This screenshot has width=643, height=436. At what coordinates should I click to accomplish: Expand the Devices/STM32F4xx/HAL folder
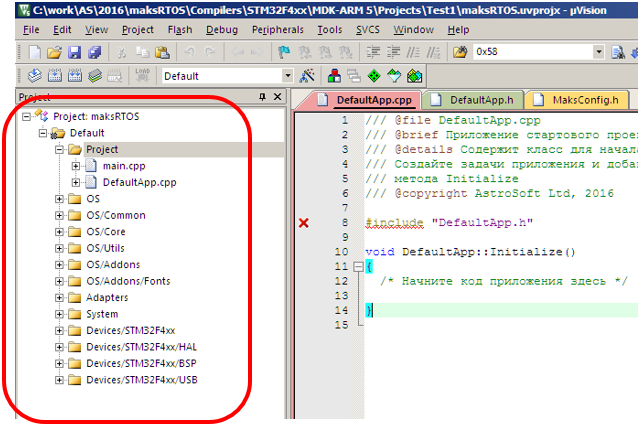[x=59, y=347]
